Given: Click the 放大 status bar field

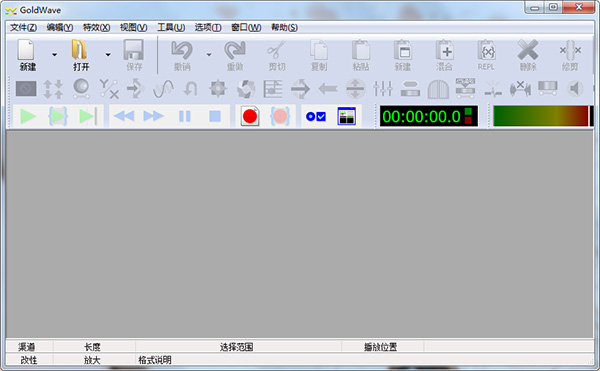Looking at the screenshot, I should click(94, 360).
